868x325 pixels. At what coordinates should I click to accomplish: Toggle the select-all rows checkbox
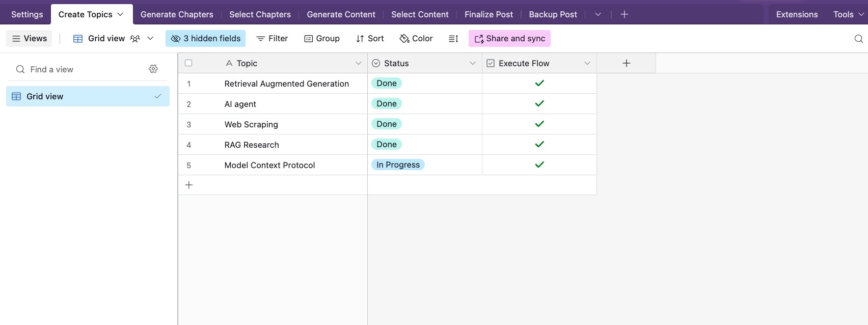(188, 63)
